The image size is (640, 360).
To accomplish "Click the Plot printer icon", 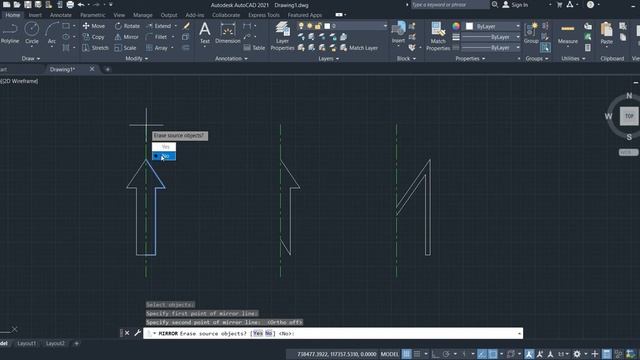I will pyautogui.click(x=70, y=5).
